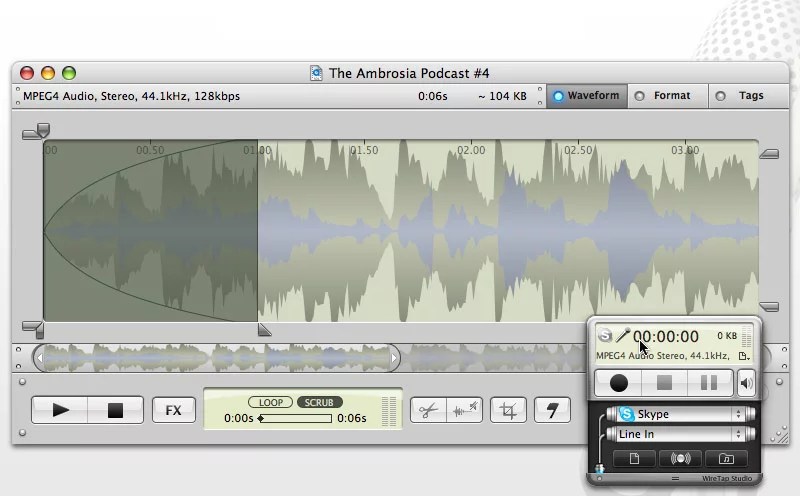Open the music folder library icon
Viewport: 800px width, 496px height.
coord(726,459)
